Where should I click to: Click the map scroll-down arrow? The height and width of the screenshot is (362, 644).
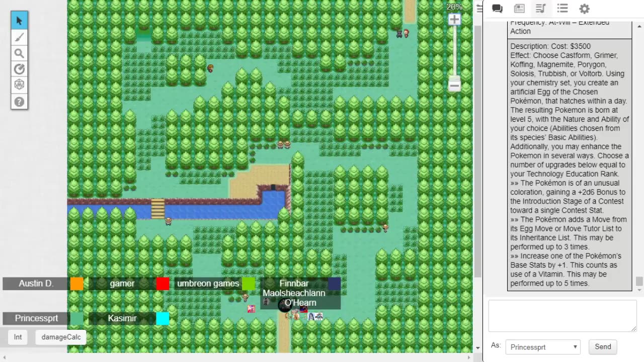(x=478, y=348)
